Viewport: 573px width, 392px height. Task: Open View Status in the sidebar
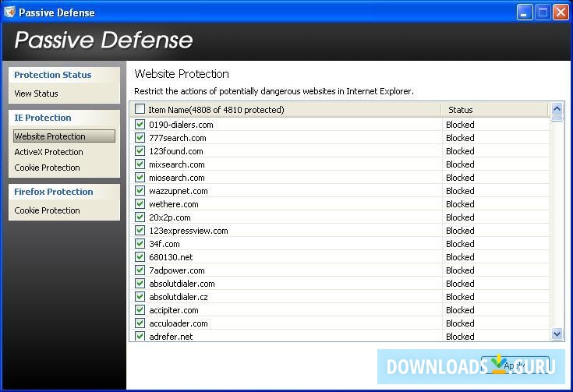pyautogui.click(x=36, y=94)
